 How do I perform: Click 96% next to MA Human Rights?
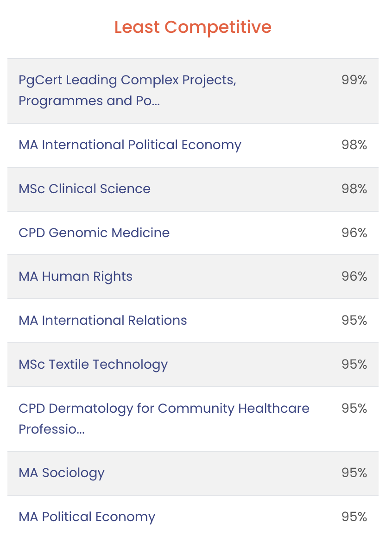click(x=354, y=277)
